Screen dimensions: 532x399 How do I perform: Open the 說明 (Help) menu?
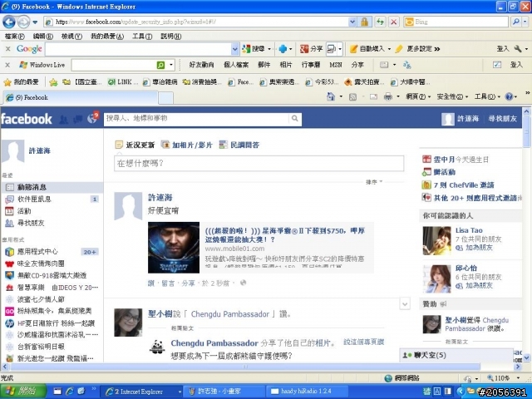coord(170,37)
